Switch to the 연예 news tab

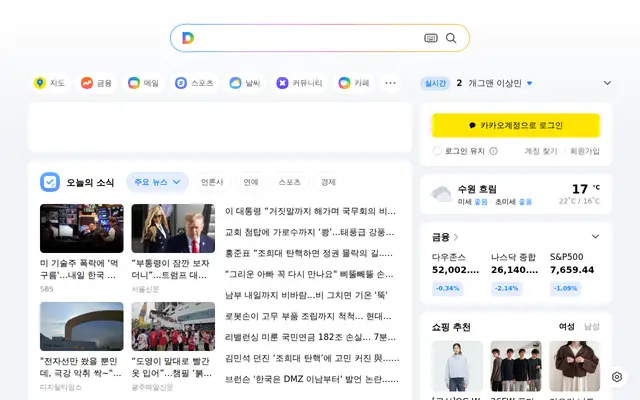(x=251, y=182)
